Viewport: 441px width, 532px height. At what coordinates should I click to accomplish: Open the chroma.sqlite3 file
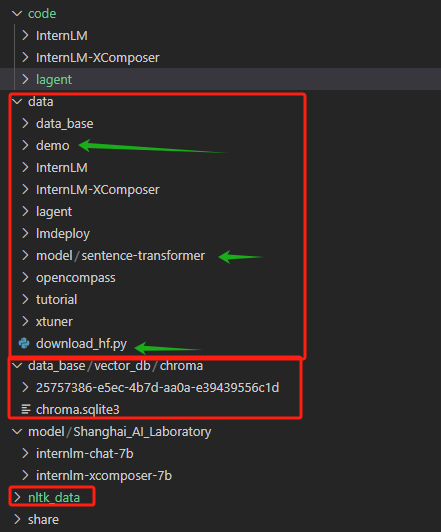tap(78, 410)
